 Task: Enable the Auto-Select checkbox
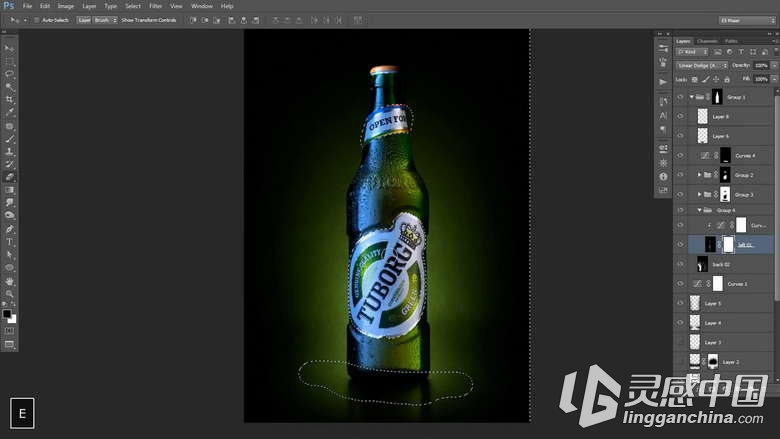pyautogui.click(x=36, y=20)
